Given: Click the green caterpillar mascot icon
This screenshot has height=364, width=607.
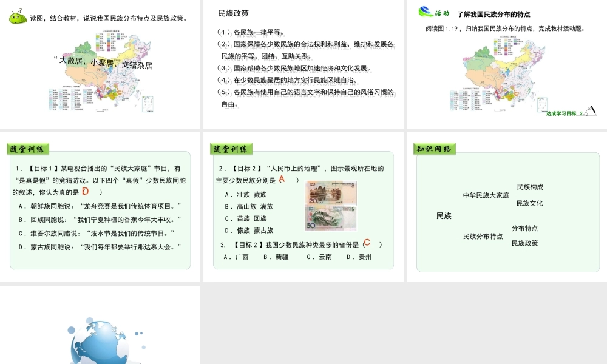Looking at the screenshot, I should (x=18, y=16).
